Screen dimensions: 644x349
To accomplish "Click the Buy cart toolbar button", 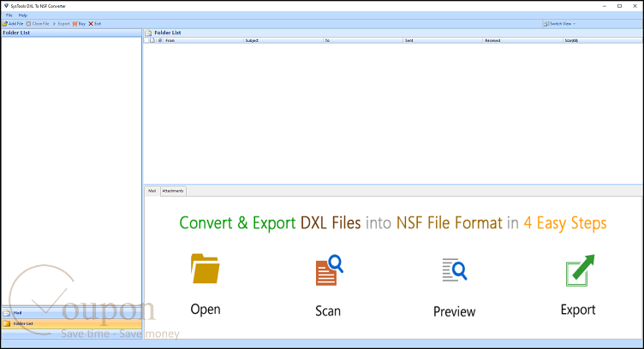I will [x=79, y=24].
